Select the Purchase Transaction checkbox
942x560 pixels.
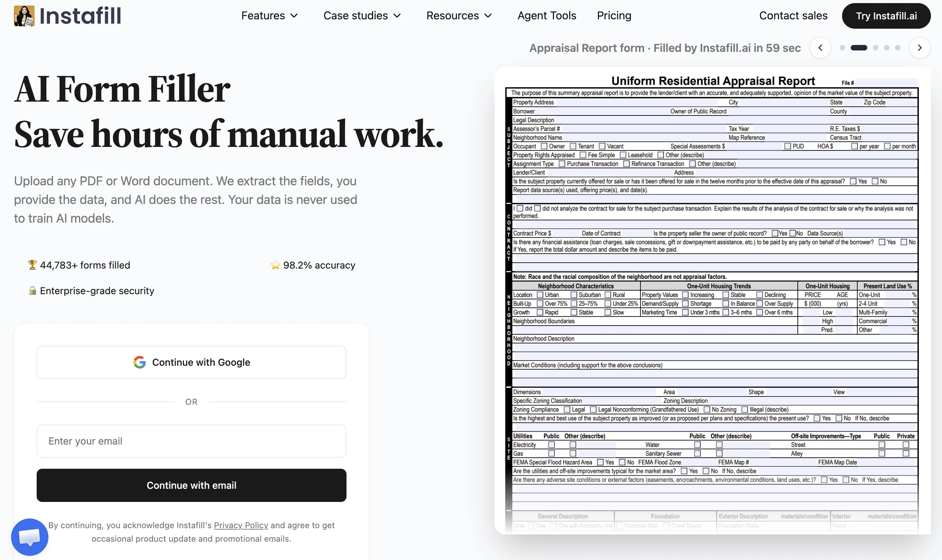point(562,164)
